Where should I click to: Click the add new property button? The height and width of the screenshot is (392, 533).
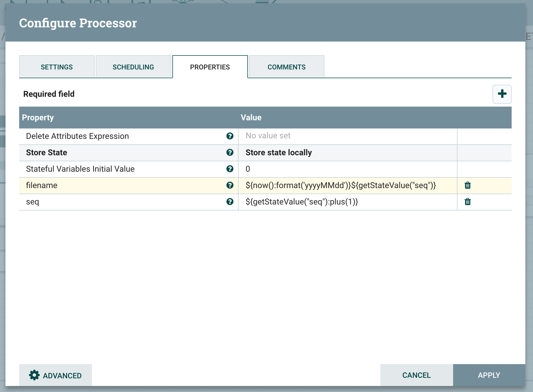pyautogui.click(x=502, y=94)
